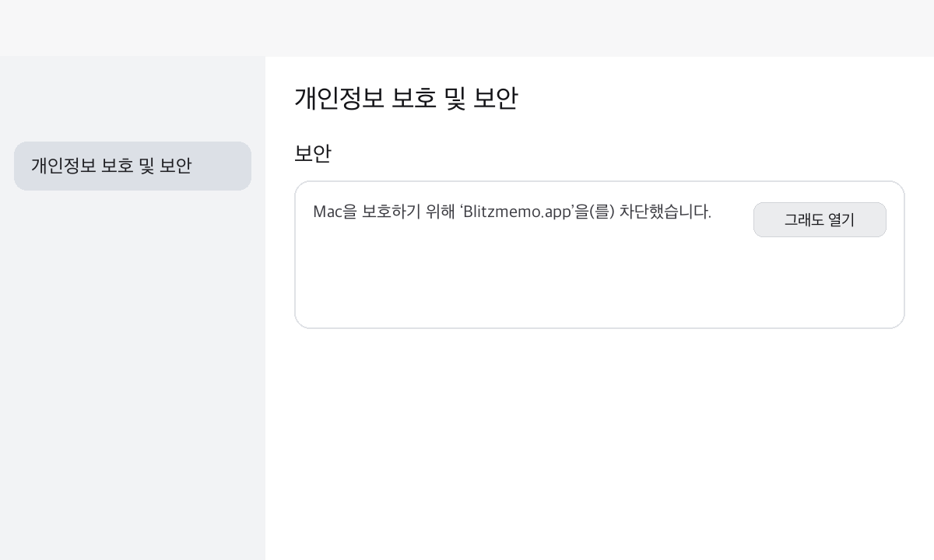The image size is (934, 560).
Task: Click the gray top bar of the window
Action: click(x=467, y=28)
